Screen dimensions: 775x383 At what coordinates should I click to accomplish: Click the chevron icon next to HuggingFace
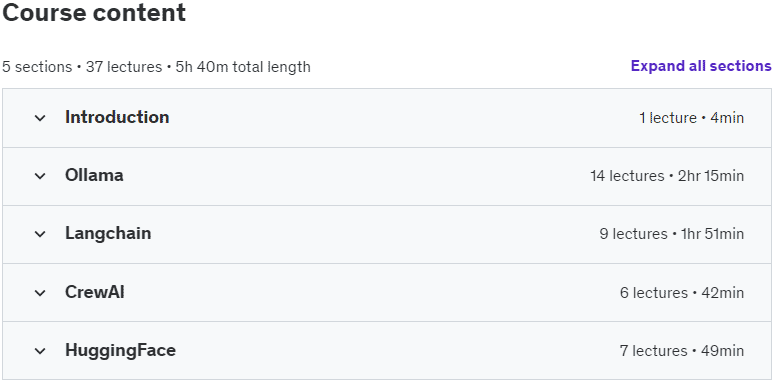(40, 351)
